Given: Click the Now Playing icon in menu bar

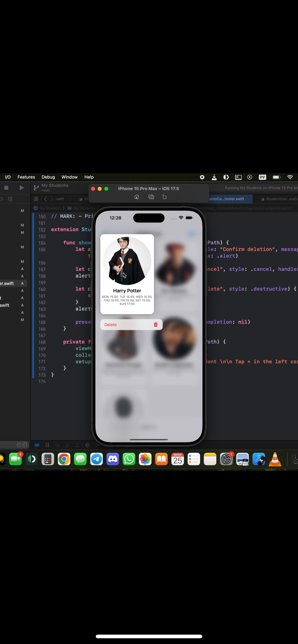Looking at the screenshot, I should pos(250,177).
